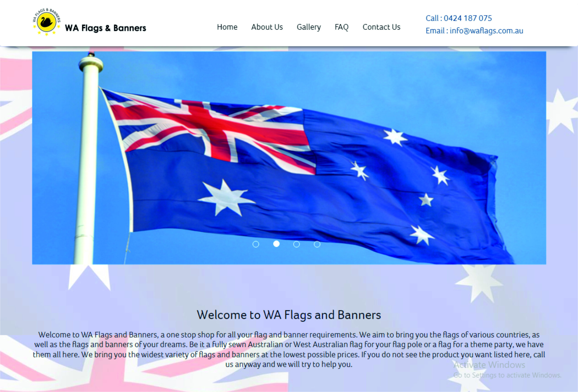This screenshot has width=578, height=392.
Task: Click the WA Flags & Banners logo text
Action: (106, 28)
